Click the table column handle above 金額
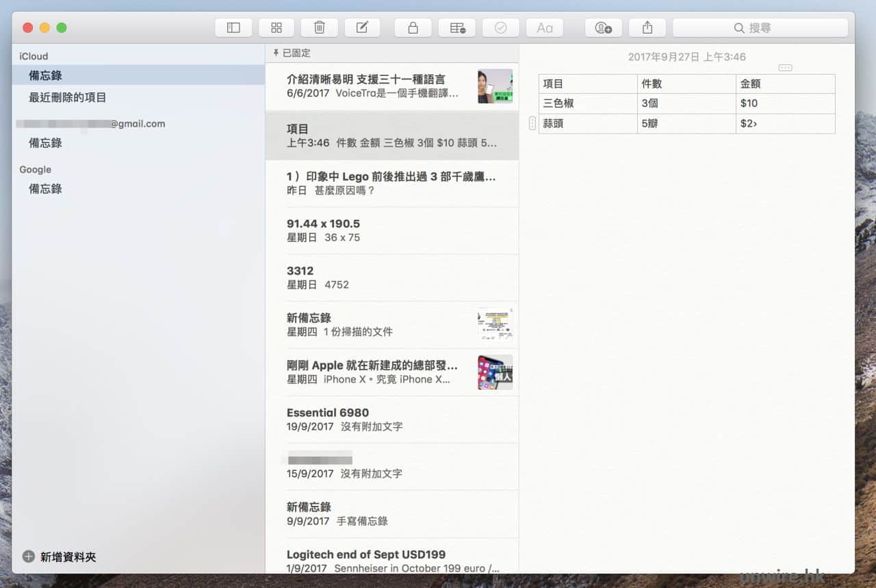 click(x=785, y=68)
